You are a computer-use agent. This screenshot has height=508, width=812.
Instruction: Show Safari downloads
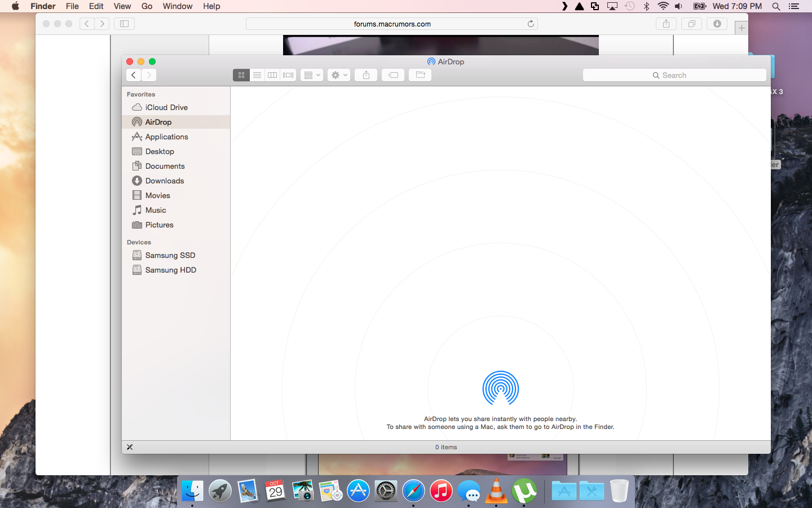(717, 24)
